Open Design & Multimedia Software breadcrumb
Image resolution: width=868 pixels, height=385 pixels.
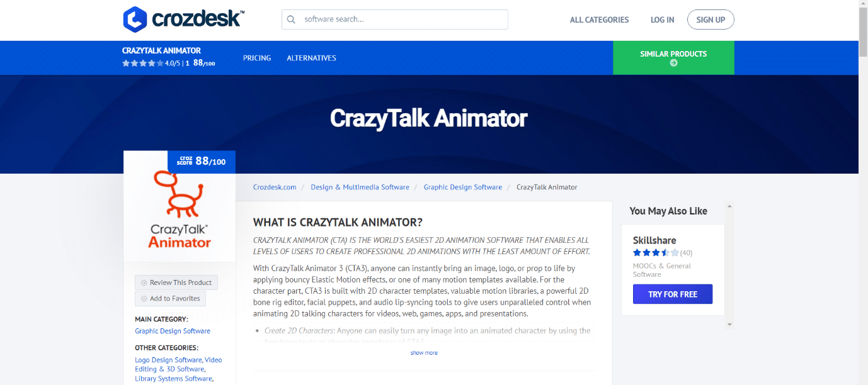pos(360,187)
